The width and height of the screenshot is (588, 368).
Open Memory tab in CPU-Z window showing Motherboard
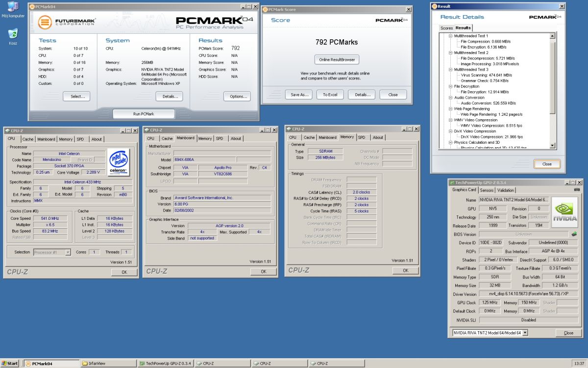(205, 138)
